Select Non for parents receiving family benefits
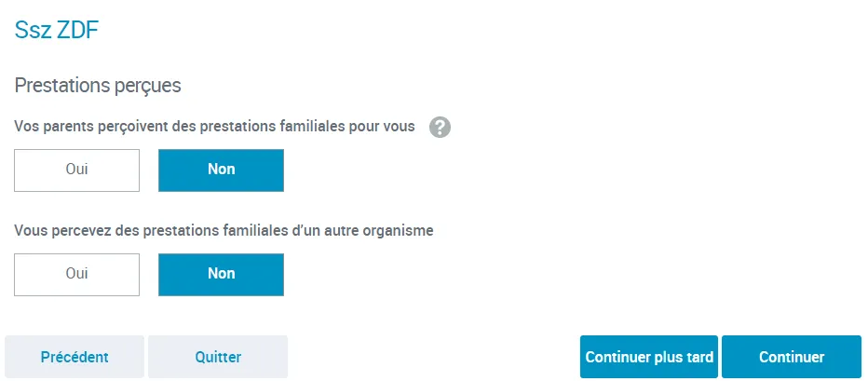Screen dimensions: 868x381 [x=221, y=170]
